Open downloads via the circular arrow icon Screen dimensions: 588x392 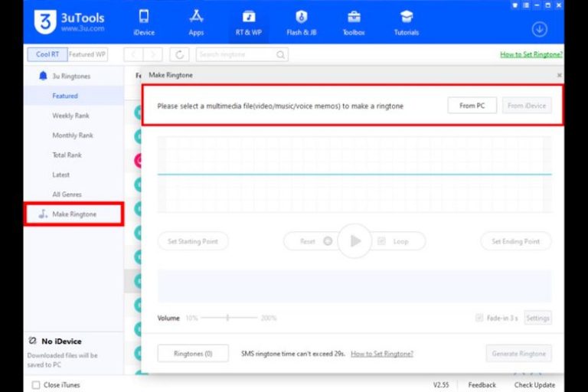(539, 29)
